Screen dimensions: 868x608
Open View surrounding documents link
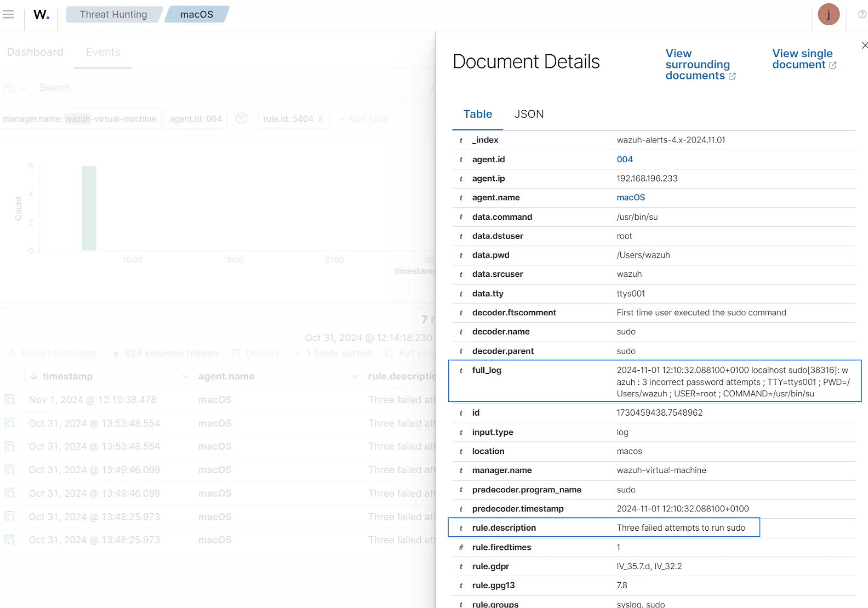(x=700, y=65)
